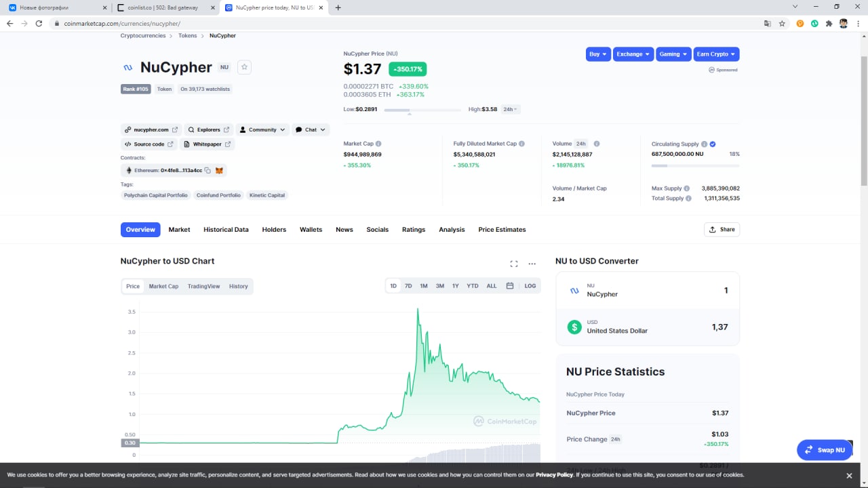Reload the page in browser toolbar
Viewport: 868px width, 488px height.
pyautogui.click(x=39, y=23)
